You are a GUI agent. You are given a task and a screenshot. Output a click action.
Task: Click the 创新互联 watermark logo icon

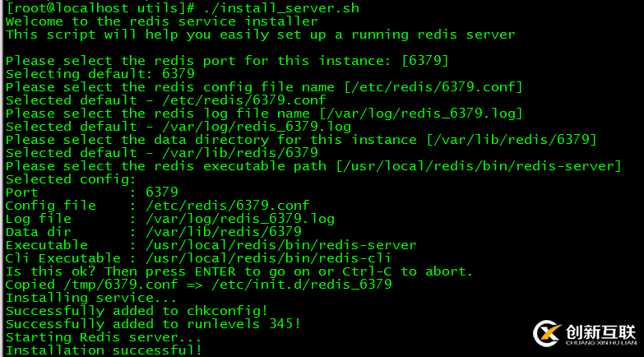pyautogui.click(x=547, y=334)
